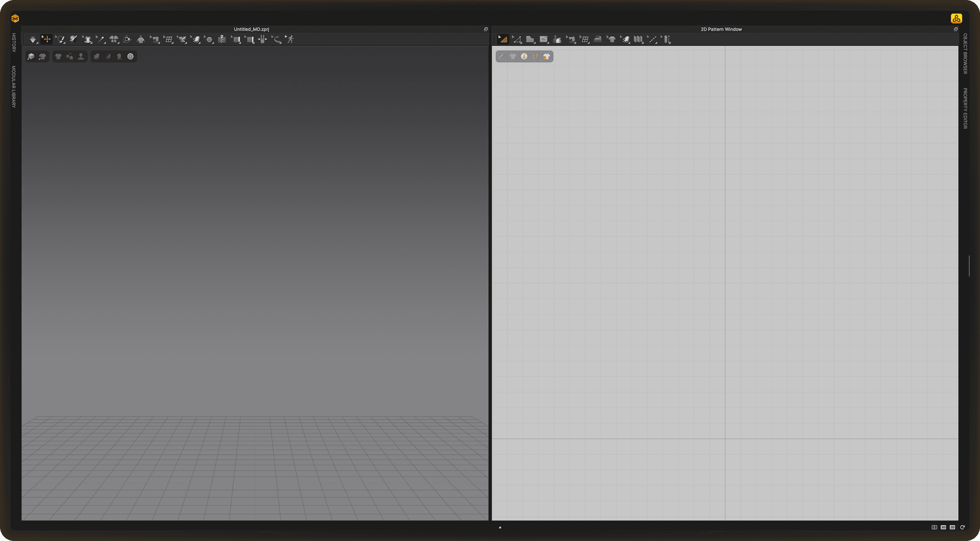Toggle the environment globe display option
The image size is (980, 541).
[x=131, y=56]
